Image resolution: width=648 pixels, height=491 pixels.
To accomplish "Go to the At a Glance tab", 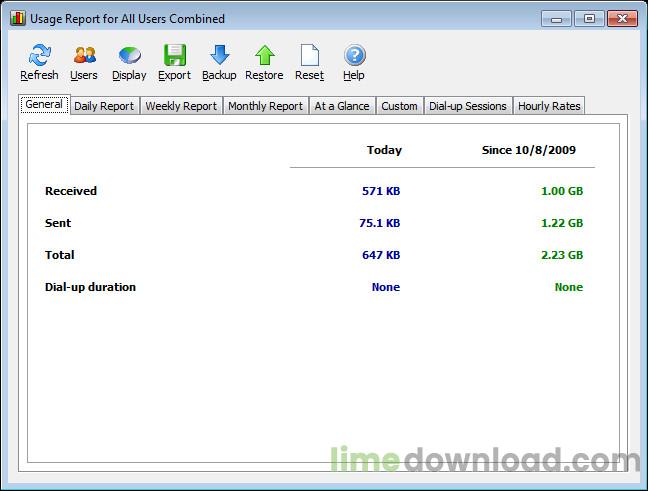I will tap(342, 106).
